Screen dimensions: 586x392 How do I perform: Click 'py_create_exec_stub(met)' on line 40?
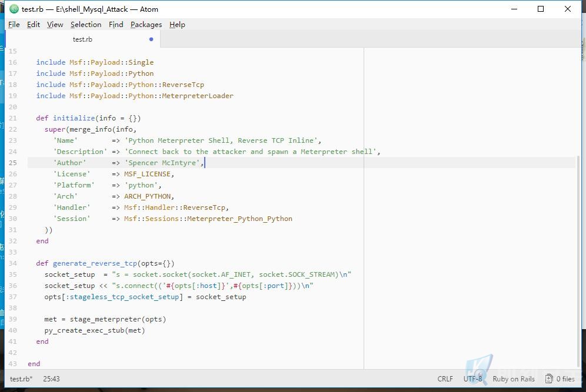pyautogui.click(x=95, y=330)
